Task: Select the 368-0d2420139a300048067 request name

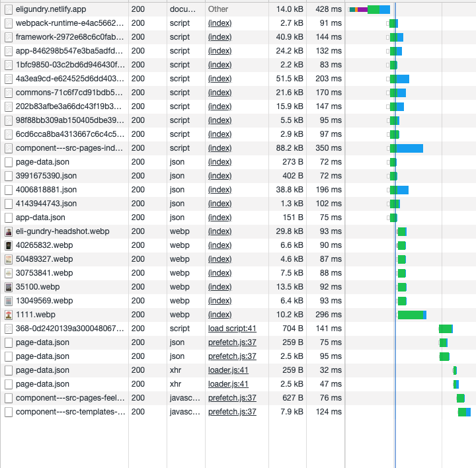Action: pos(70,329)
